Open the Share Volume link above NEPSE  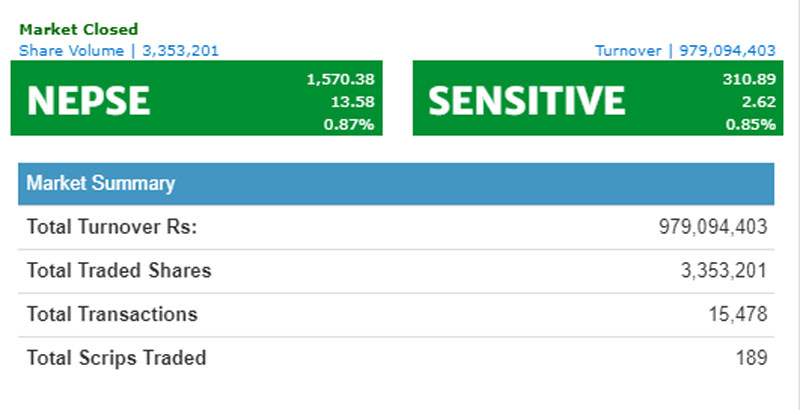pyautogui.click(x=118, y=50)
